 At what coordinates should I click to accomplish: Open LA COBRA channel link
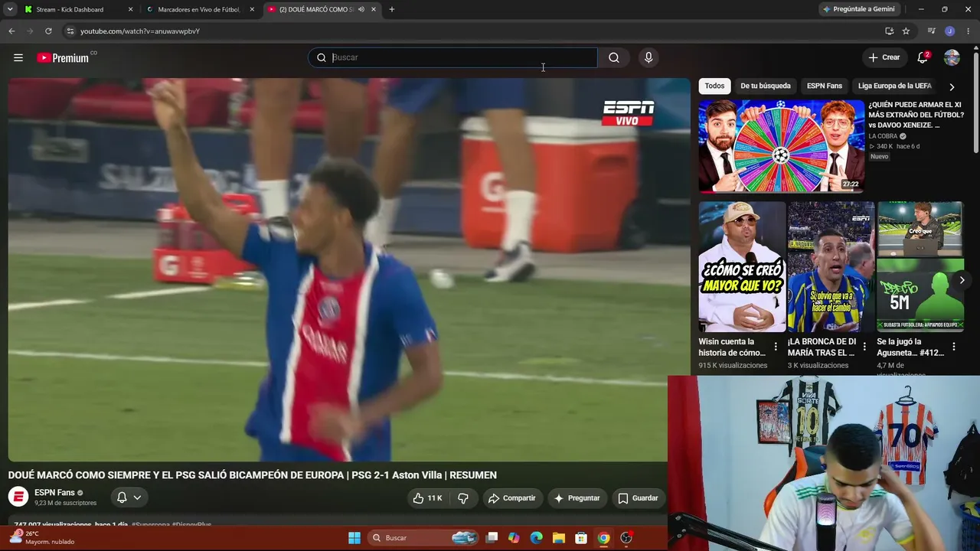click(883, 136)
